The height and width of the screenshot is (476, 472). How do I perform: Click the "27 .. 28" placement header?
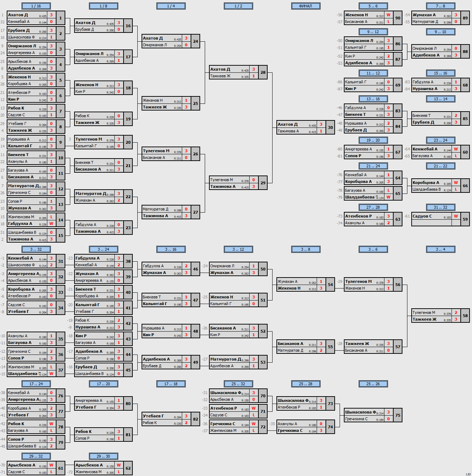pyautogui.click(x=373, y=207)
